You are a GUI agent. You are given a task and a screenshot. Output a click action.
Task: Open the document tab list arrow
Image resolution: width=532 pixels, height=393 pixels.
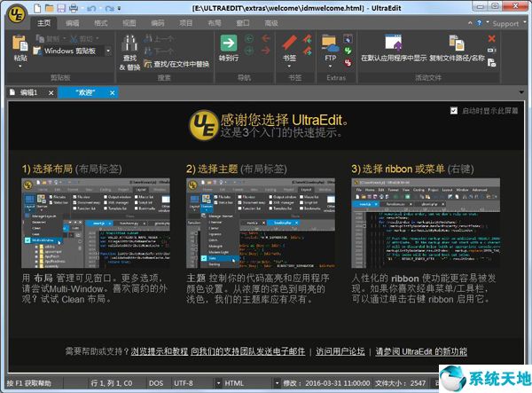pyautogui.click(x=521, y=92)
